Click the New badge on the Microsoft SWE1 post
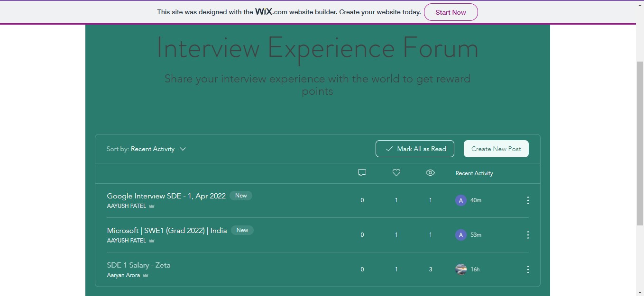This screenshot has width=644, height=296. pos(242,230)
